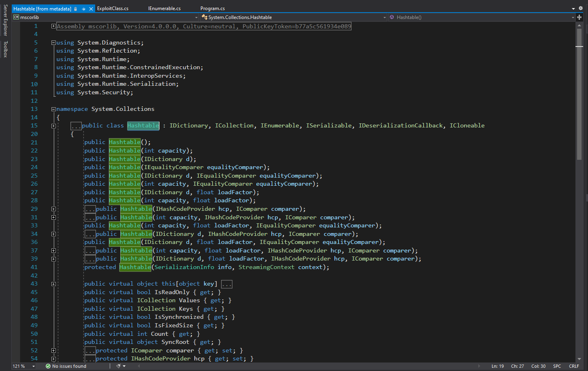Expand line 37 capacity, loadFactor, hcp region

[x=53, y=251]
